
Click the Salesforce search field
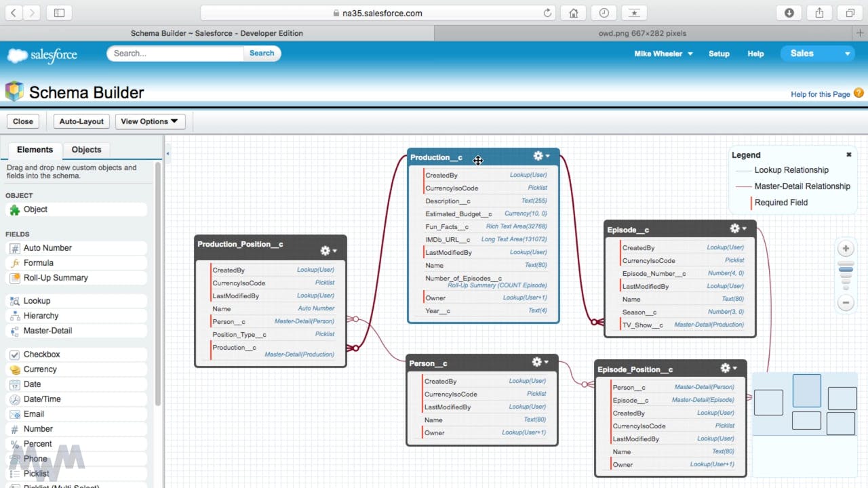pos(176,53)
